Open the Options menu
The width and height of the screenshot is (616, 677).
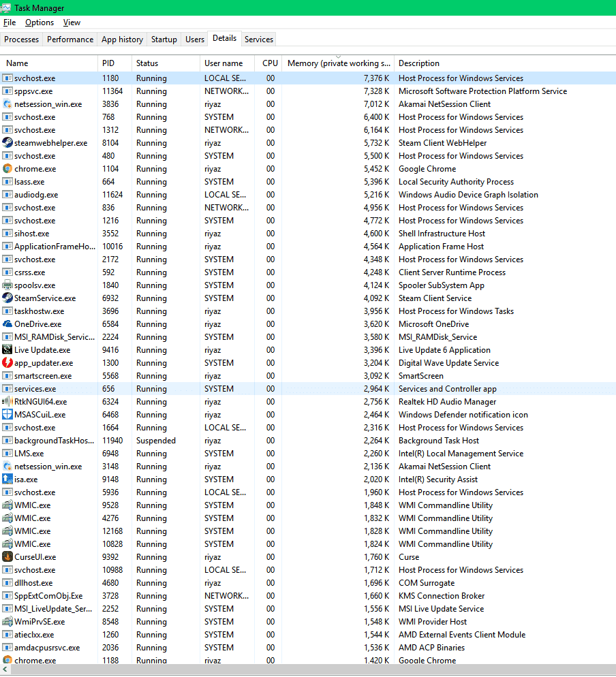tap(40, 22)
